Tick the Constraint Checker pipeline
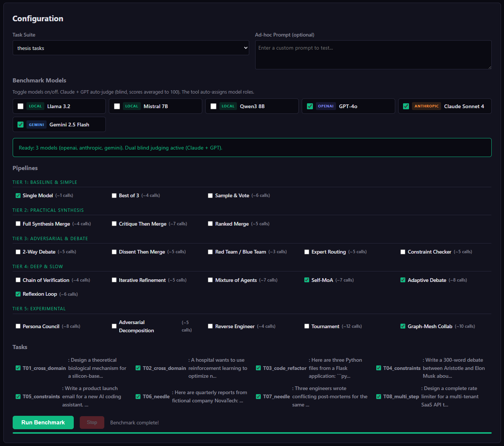 click(403, 252)
